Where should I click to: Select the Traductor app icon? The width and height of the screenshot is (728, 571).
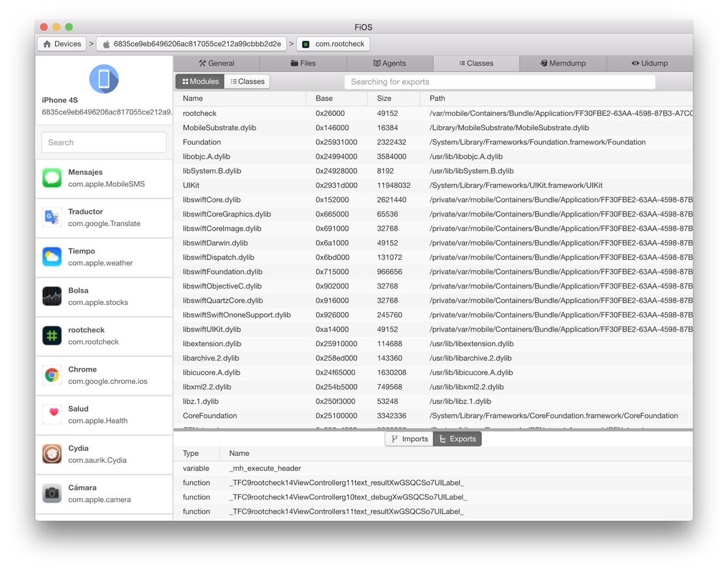click(x=52, y=218)
